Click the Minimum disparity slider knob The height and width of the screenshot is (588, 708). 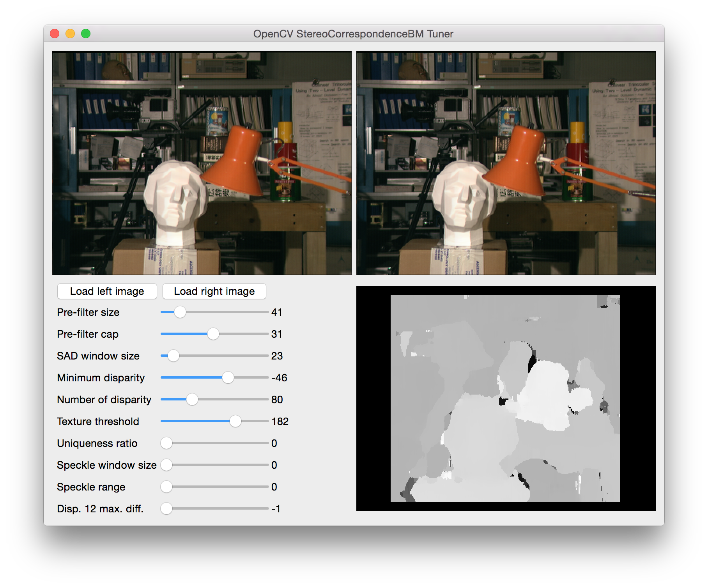(228, 377)
